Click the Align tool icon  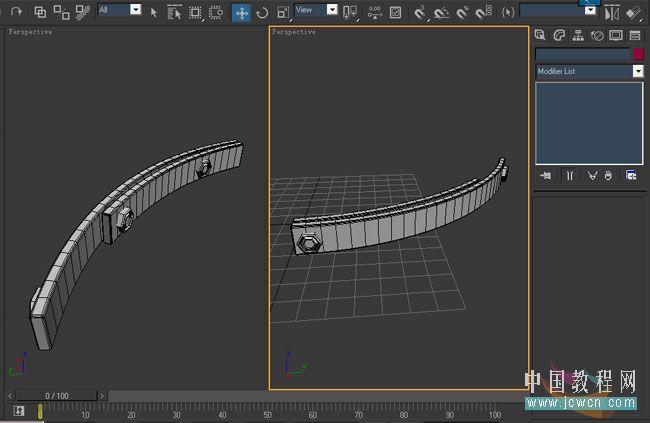[633, 13]
